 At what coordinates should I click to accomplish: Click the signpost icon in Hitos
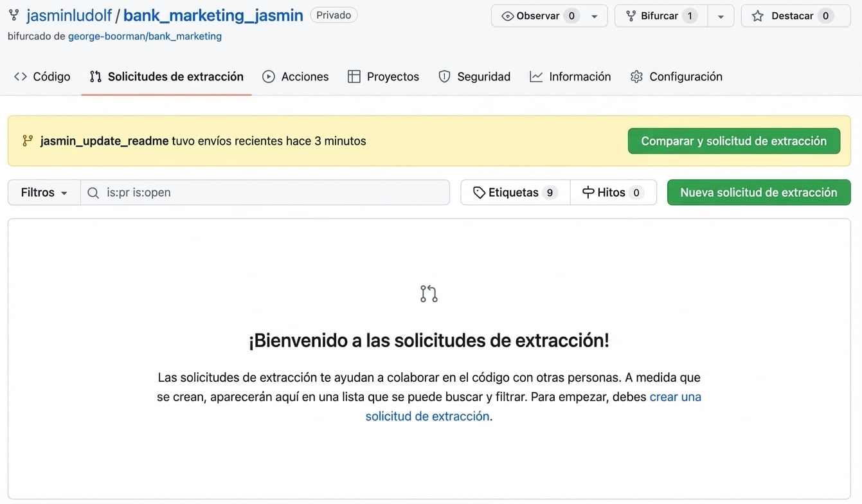click(588, 192)
